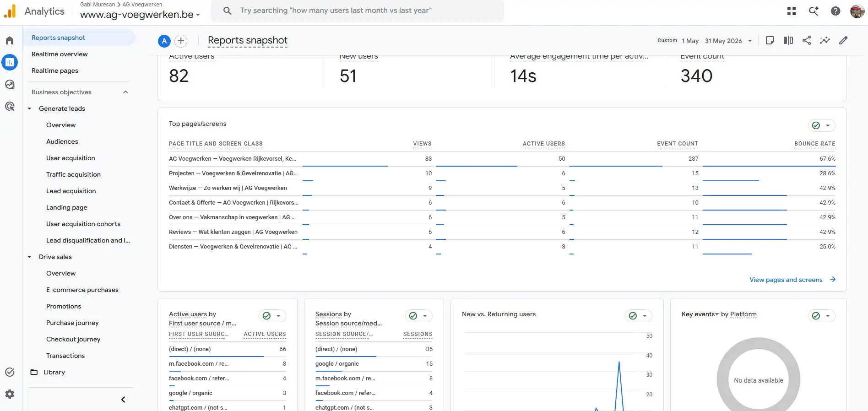Click the 'Projecten — Voegwerken & Gevelrenovatie' page row

click(502, 173)
